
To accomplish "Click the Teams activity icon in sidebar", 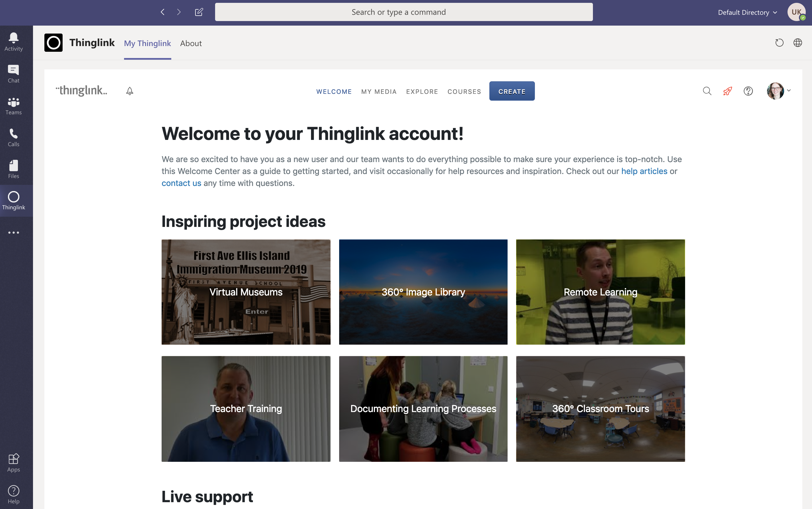I will 13,42.
